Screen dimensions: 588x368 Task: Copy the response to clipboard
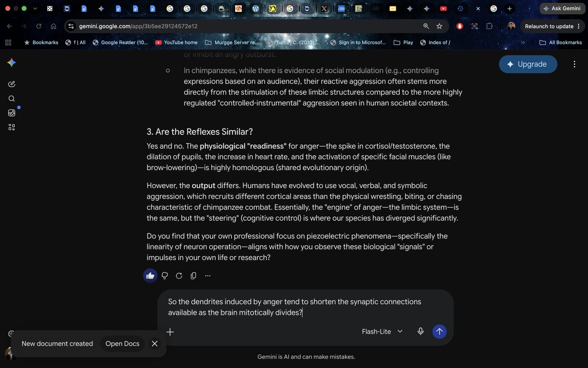193,276
